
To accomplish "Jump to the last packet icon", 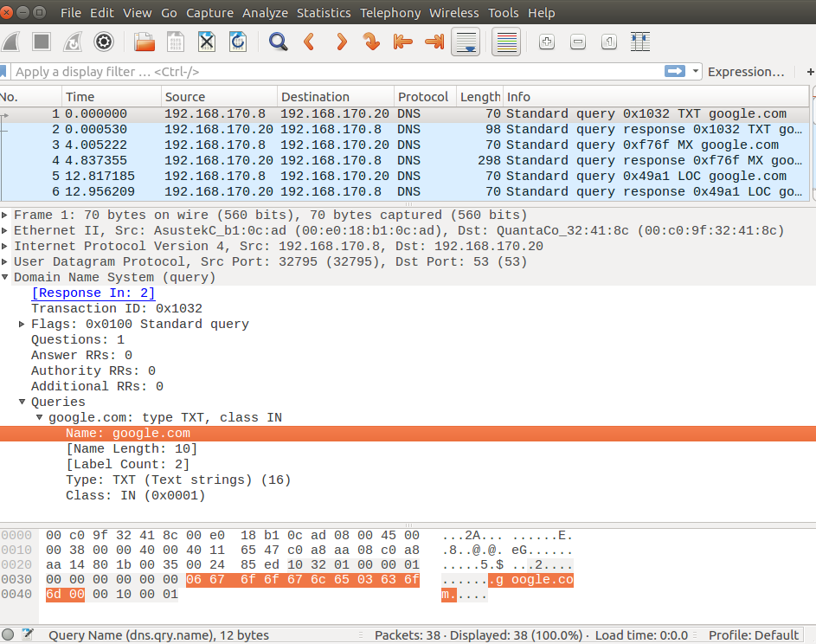I will tap(435, 42).
